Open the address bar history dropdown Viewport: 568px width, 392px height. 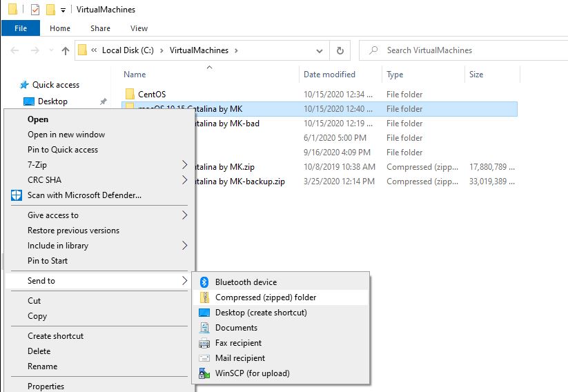click(318, 50)
